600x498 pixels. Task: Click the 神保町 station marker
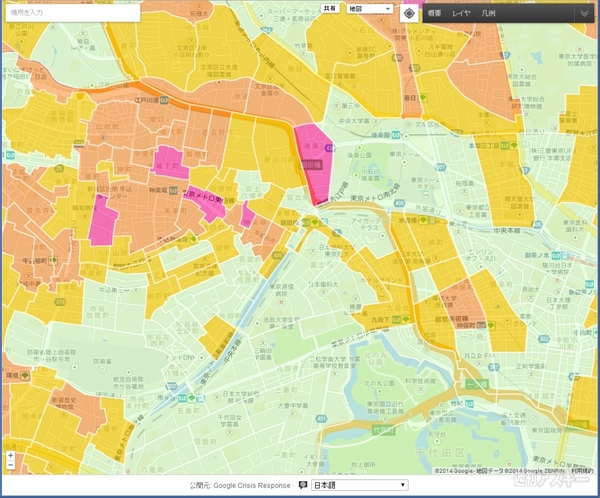(x=481, y=325)
